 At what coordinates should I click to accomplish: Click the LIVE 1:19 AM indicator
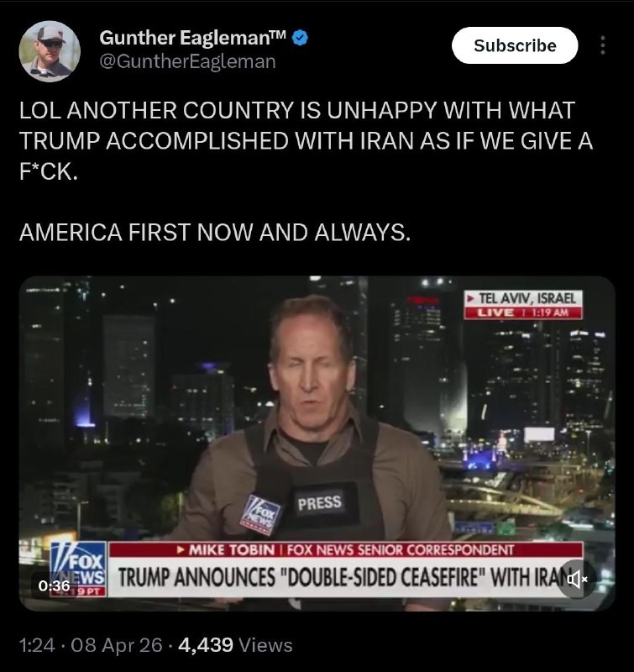(523, 312)
